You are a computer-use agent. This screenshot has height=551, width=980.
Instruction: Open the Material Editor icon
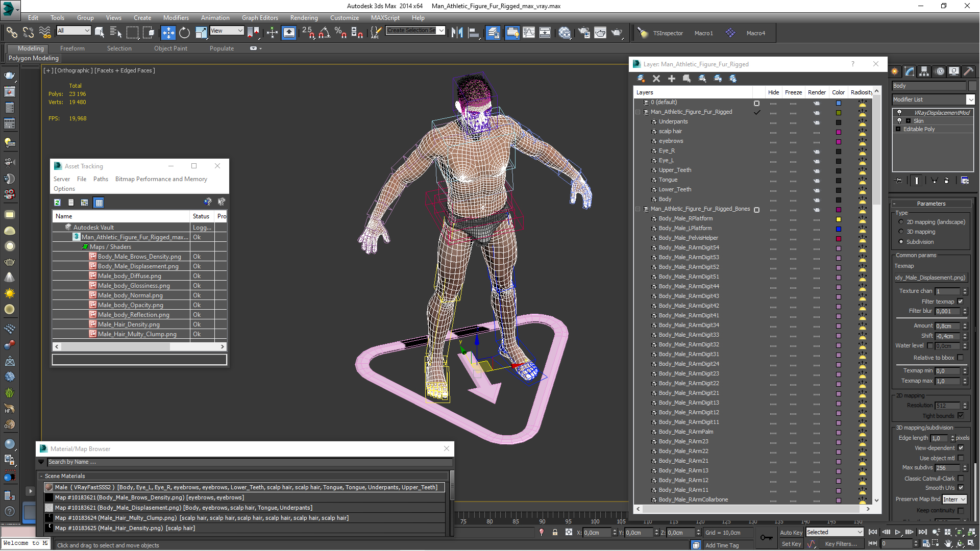(x=565, y=33)
